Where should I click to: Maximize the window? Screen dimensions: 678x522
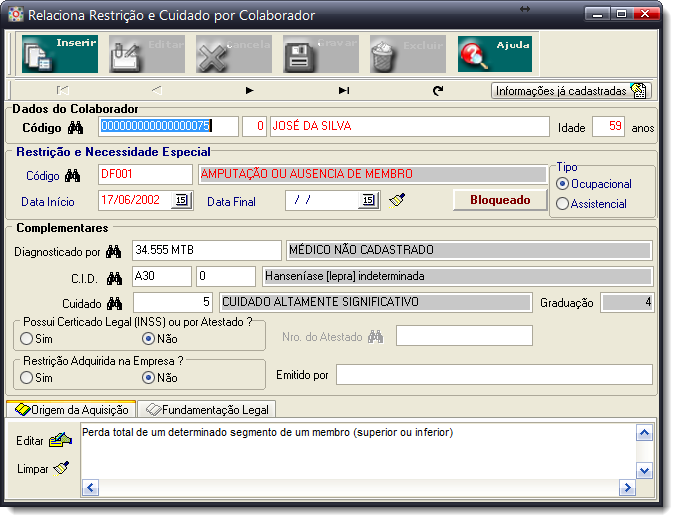621,14
